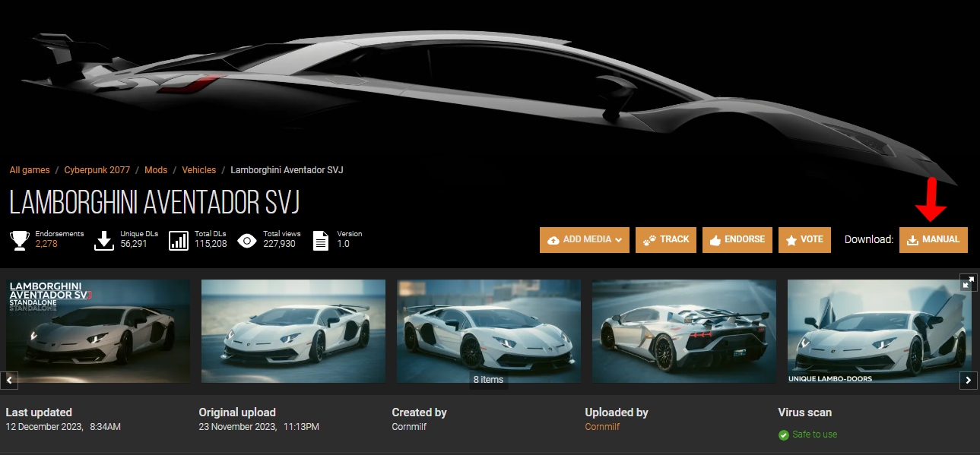Track this mod
Screen dimensions: 980x455
666,240
